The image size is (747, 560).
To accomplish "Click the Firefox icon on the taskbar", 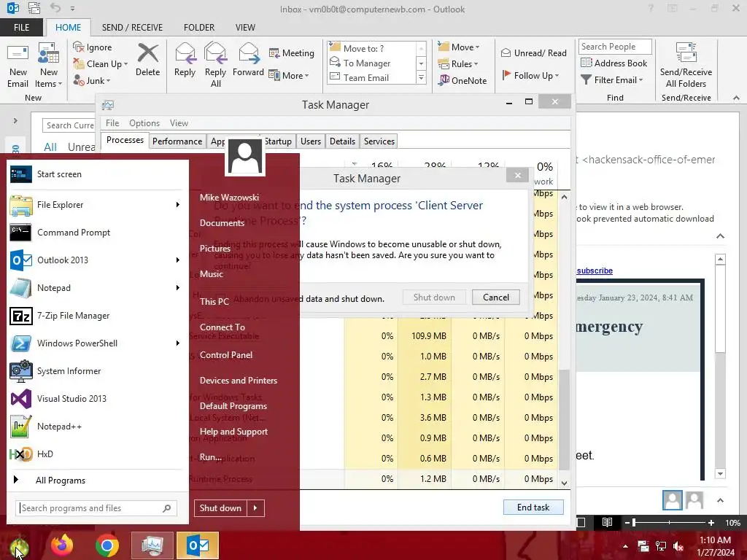I will point(62,545).
